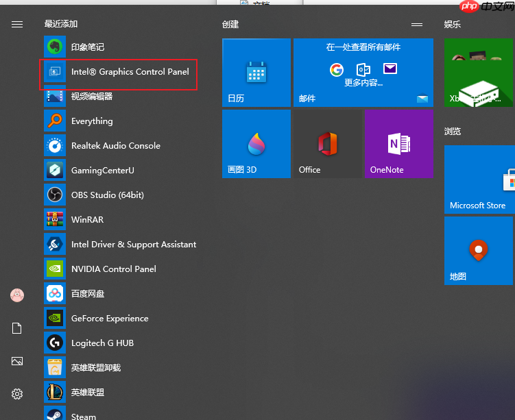
Task: Click the Realtek Audio Console label
Action: (x=116, y=145)
